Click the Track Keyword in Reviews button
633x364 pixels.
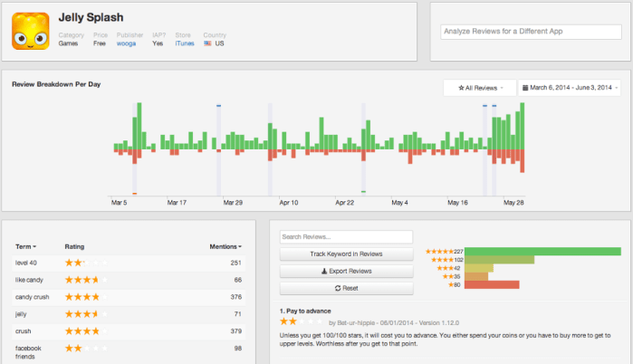[346, 254]
